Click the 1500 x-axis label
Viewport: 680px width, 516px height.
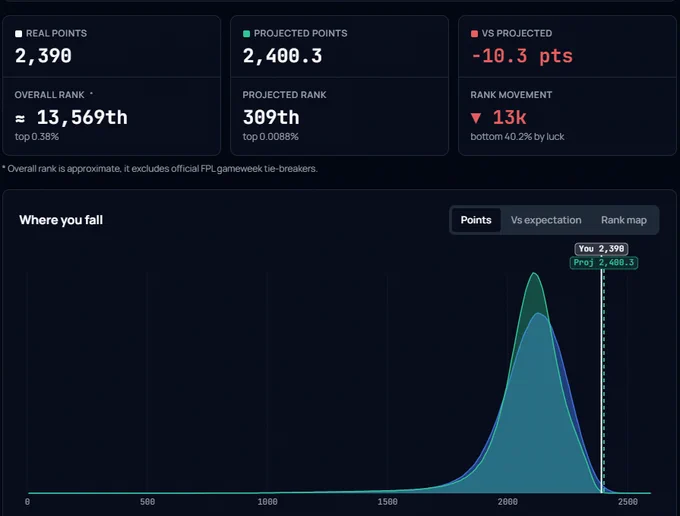(387, 502)
